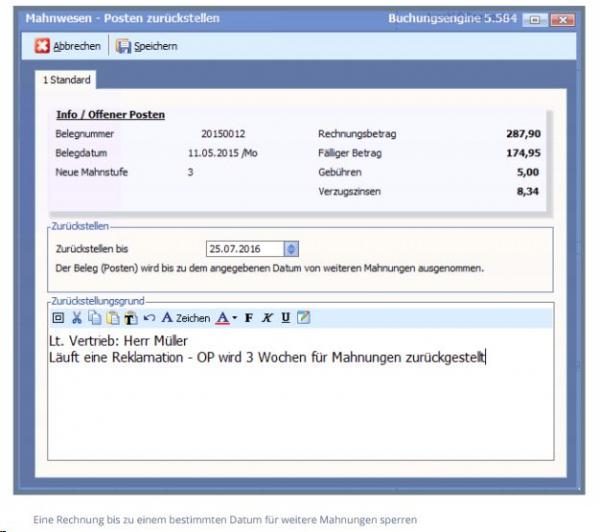Click the 'Info / Offener Posten' heading
Screen dimensions: 600x532
coord(111,115)
